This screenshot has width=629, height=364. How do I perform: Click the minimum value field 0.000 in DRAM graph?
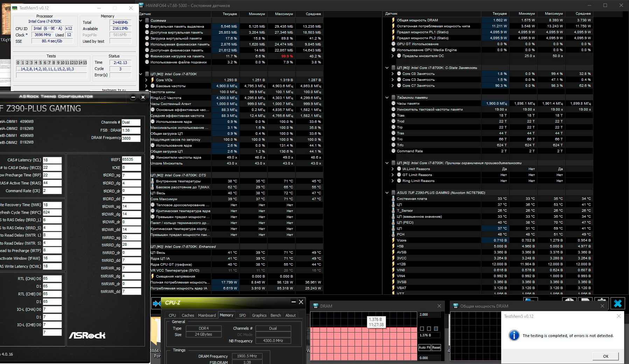point(429,358)
